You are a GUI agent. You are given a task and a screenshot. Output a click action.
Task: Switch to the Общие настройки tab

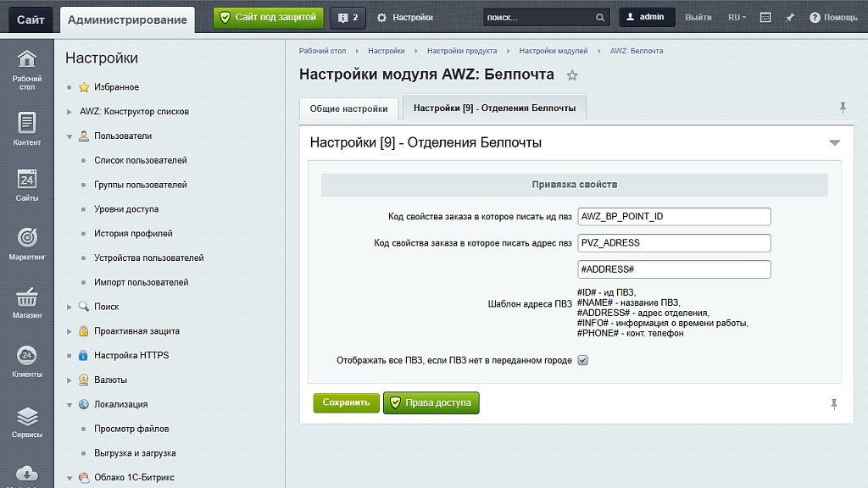tap(348, 108)
